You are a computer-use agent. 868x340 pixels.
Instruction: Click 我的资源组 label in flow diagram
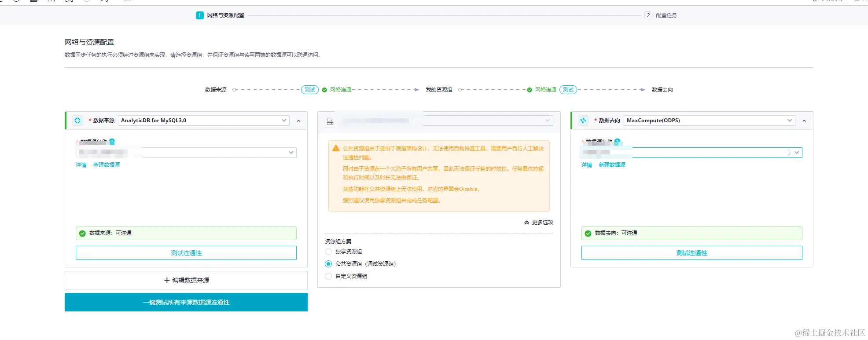[439, 90]
